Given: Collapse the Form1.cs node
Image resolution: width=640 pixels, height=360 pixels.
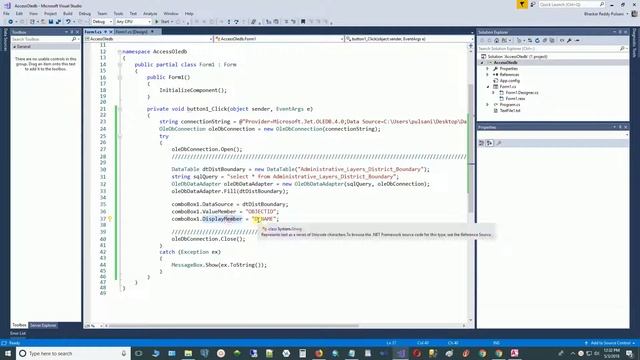Looking at the screenshot, I should (x=487, y=87).
